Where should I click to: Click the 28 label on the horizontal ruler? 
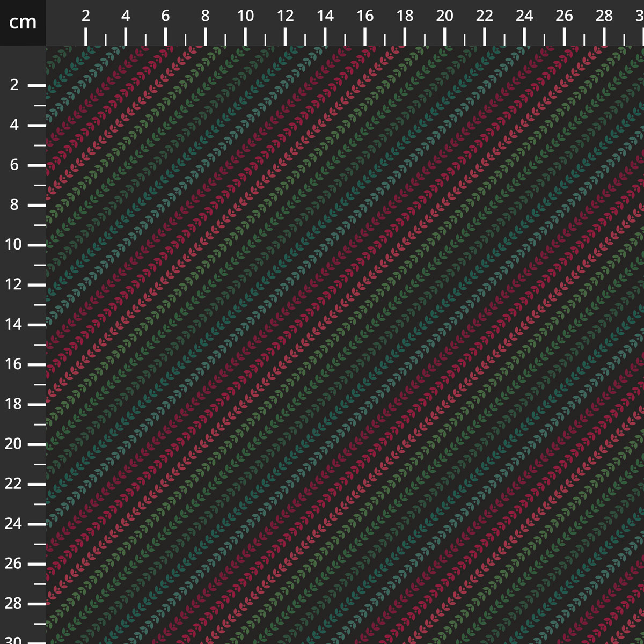604,16
